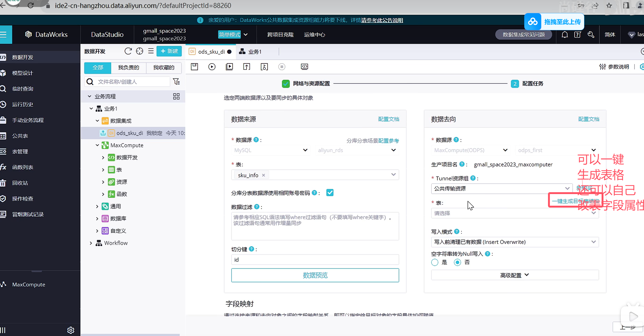Open the 写入模式 Insert Overwrite dropdown
Image resolution: width=644 pixels, height=336 pixels.
515,242
